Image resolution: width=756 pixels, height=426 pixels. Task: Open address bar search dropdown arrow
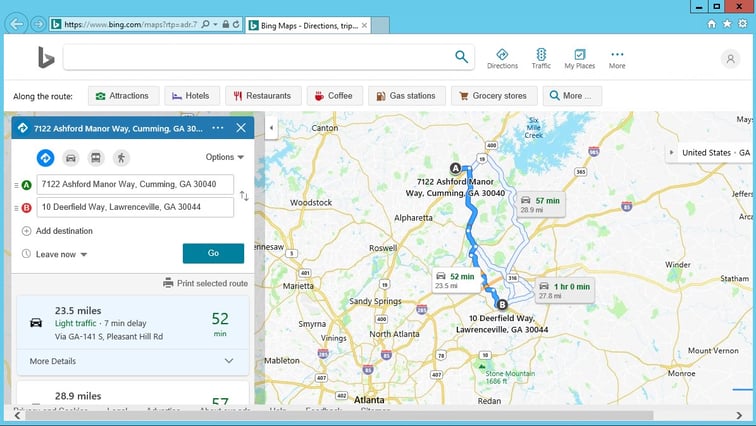(215, 24)
